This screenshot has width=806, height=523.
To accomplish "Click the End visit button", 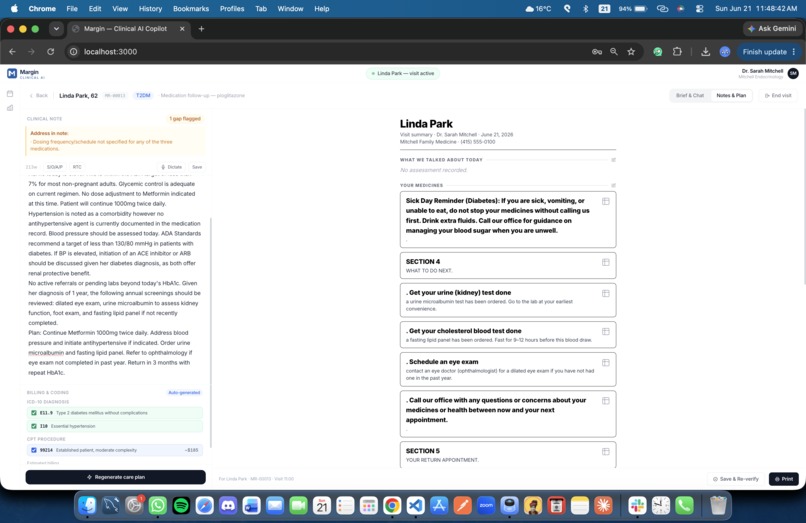I will (x=778, y=96).
